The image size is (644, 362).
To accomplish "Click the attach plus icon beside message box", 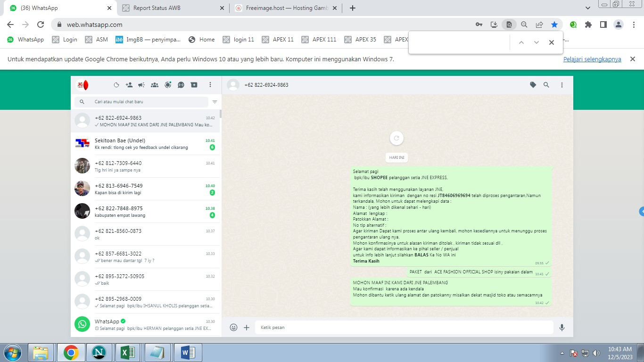I will pos(247,327).
